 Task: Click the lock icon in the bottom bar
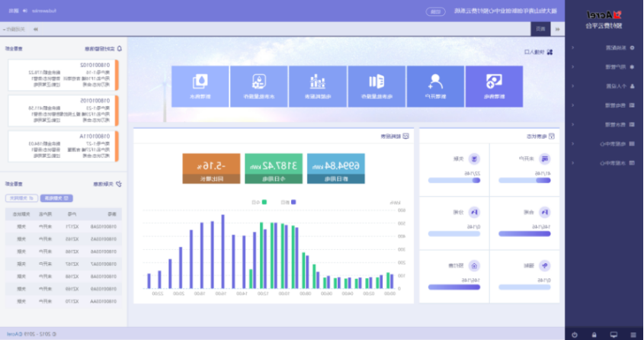click(594, 335)
